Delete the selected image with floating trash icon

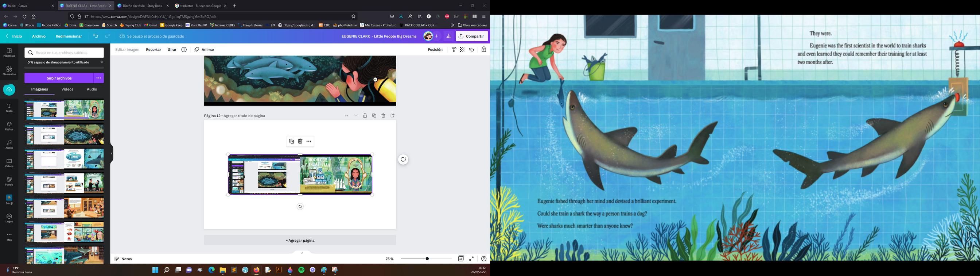(x=300, y=141)
